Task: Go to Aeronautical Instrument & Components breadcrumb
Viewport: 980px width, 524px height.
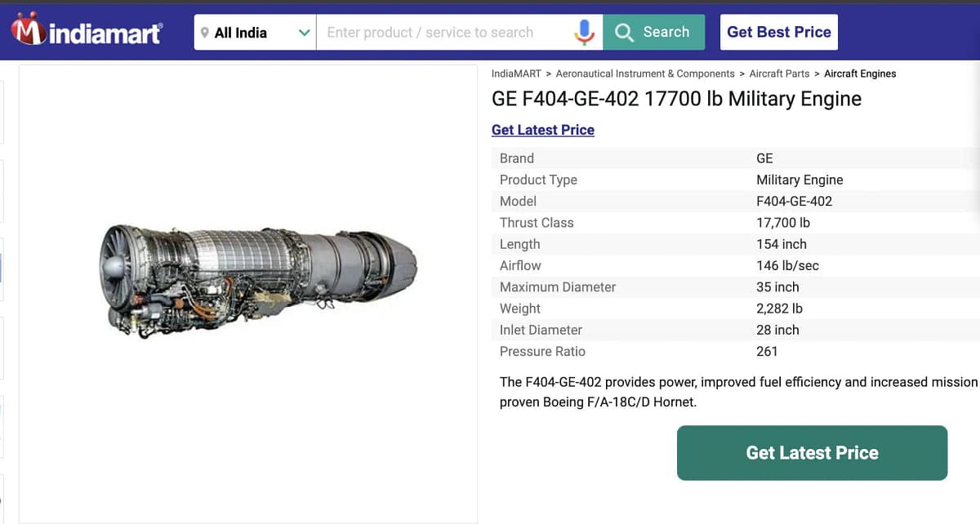Action: (x=644, y=73)
